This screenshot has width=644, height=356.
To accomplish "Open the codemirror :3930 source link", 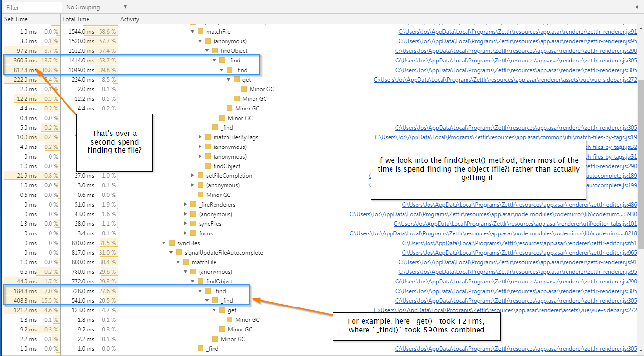I will tap(493, 214).
